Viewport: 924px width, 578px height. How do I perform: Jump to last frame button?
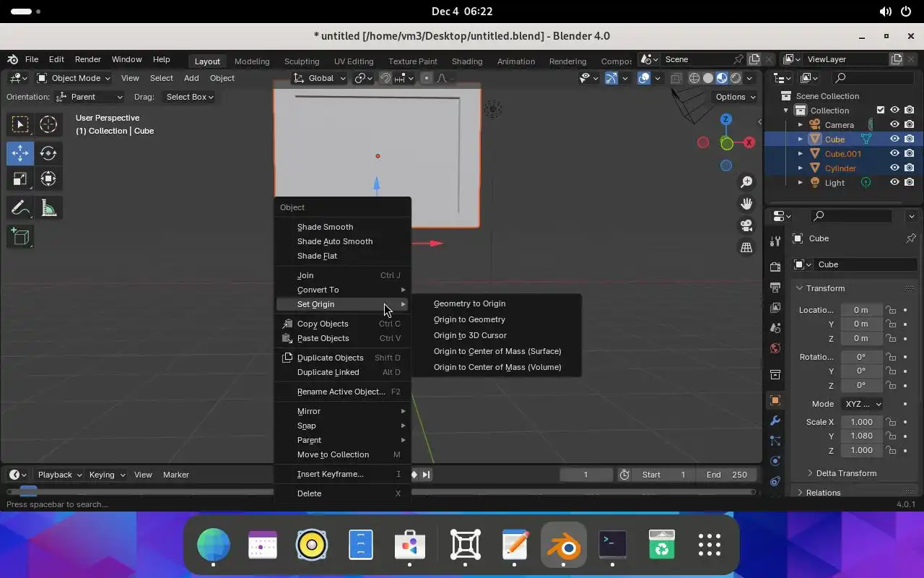coord(426,475)
